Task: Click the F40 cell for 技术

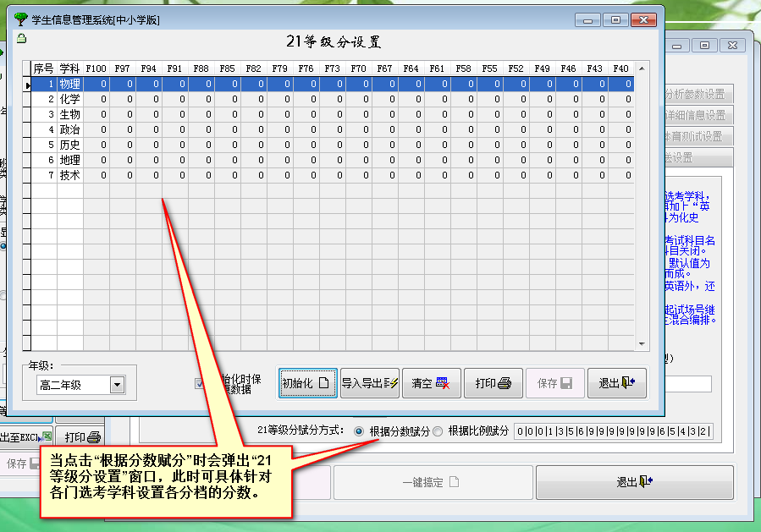Action: pos(620,175)
